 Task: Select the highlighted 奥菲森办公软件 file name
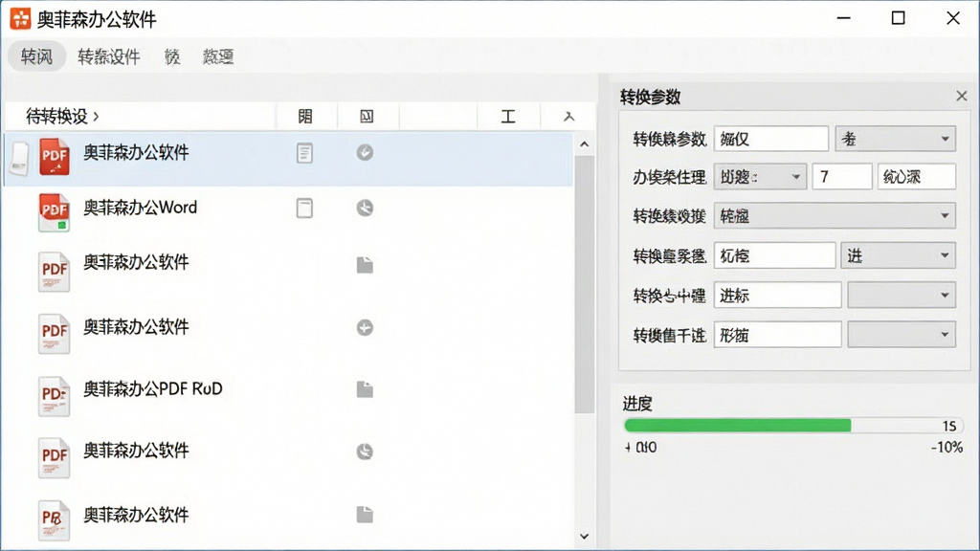click(136, 152)
